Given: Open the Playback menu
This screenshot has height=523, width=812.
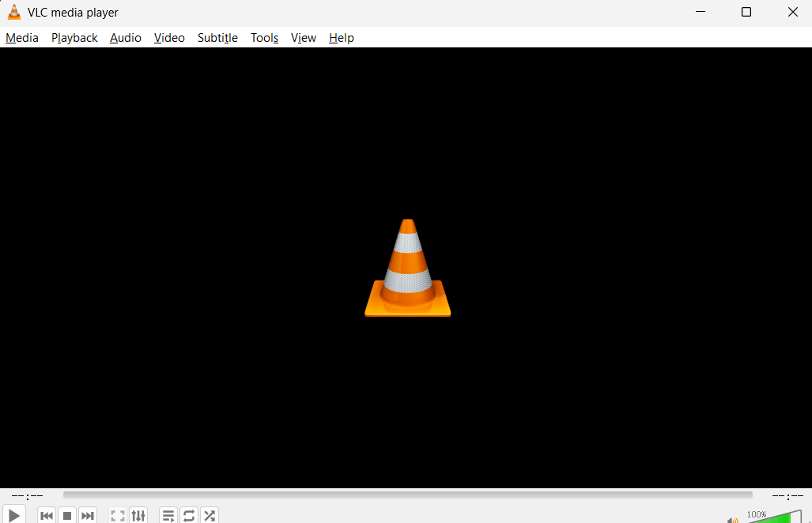Looking at the screenshot, I should coord(74,38).
